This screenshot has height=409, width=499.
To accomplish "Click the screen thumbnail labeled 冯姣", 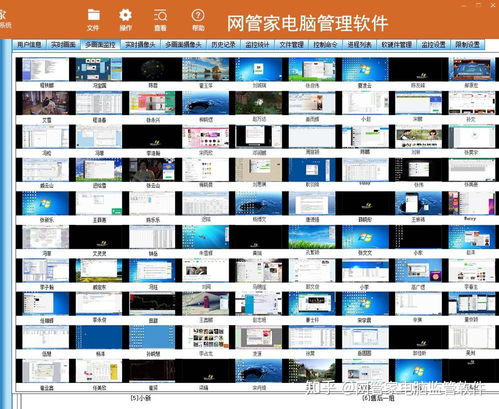I will [46, 136].
